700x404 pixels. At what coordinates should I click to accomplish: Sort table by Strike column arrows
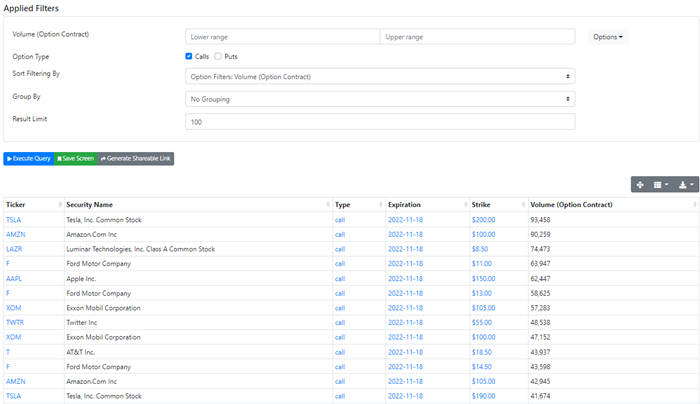[523, 204]
